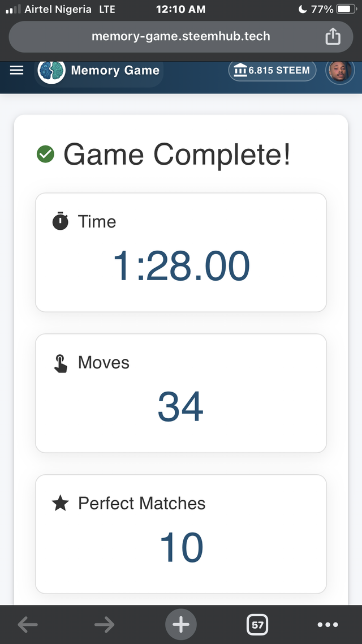Screen dimensions: 362x644
Task: Select the 10 perfect matches value
Action: pos(181,548)
